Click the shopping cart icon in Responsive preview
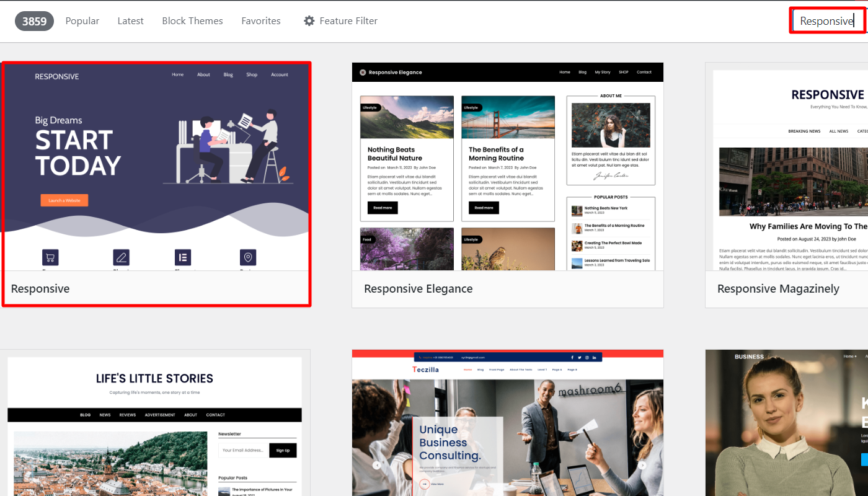Viewport: 868px width, 496px height. pos(50,257)
